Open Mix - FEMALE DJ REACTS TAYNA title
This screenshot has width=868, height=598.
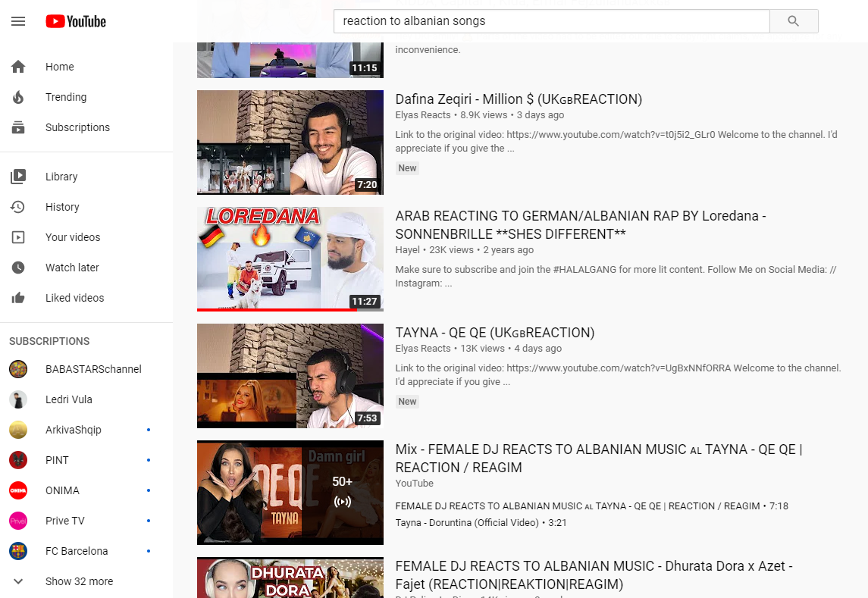pos(599,459)
